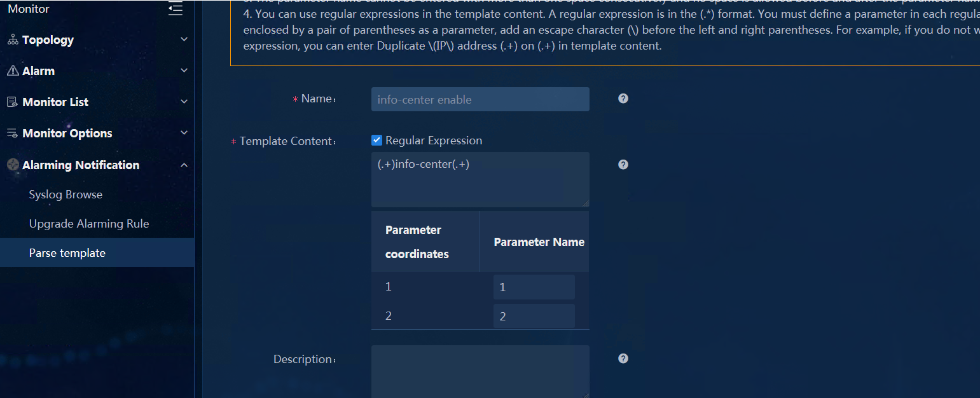The image size is (980, 398).
Task: Open help tooltip next to Name field
Action: [623, 99]
